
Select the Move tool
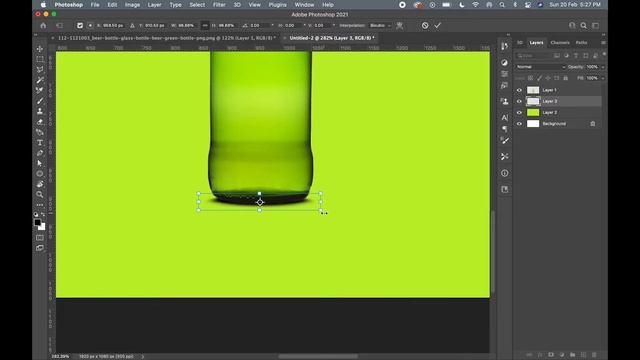pos(40,49)
